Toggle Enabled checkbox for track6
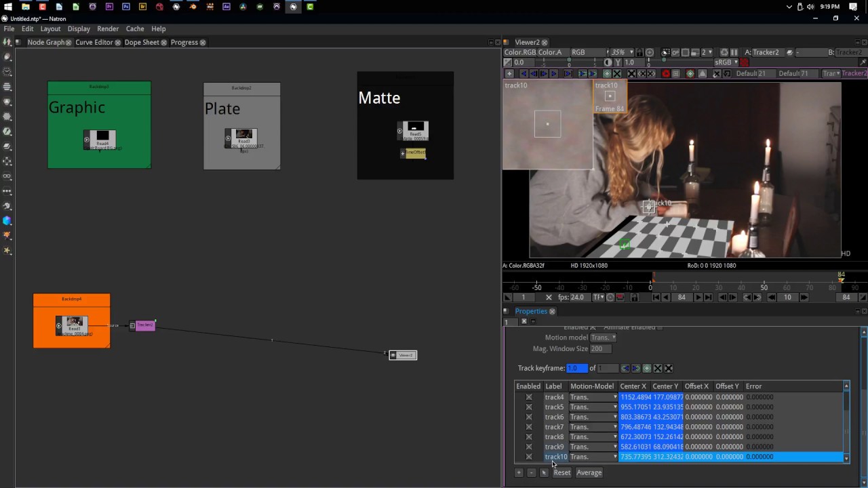Image resolution: width=868 pixels, height=488 pixels. (529, 417)
